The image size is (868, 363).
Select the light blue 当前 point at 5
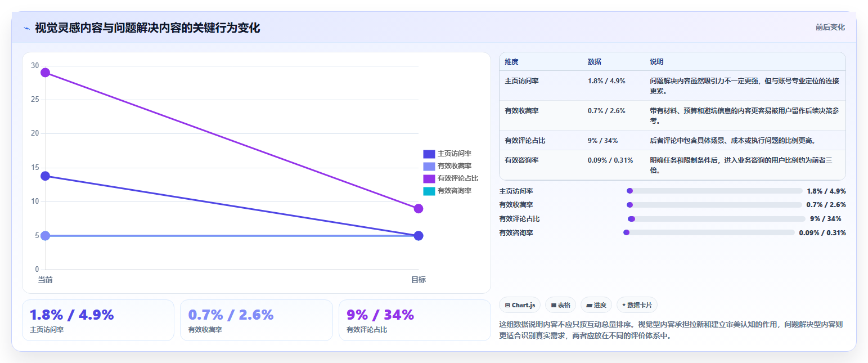45,236
